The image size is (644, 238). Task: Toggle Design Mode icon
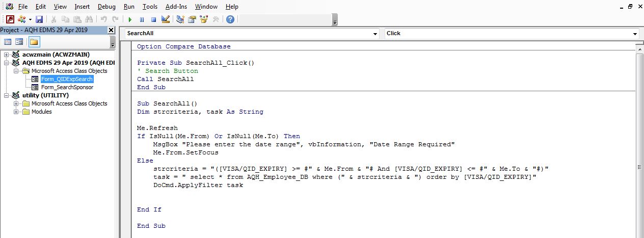pos(165,19)
